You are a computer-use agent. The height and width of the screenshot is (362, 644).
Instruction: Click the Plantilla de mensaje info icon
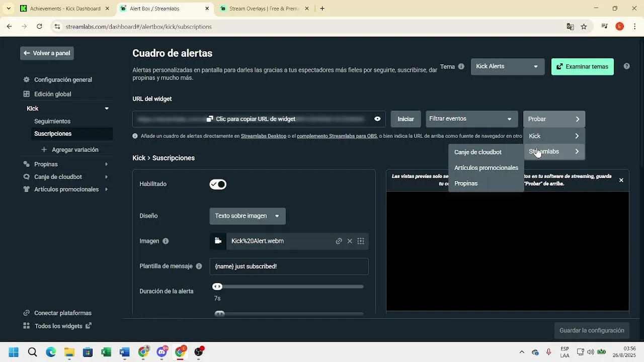199,266
